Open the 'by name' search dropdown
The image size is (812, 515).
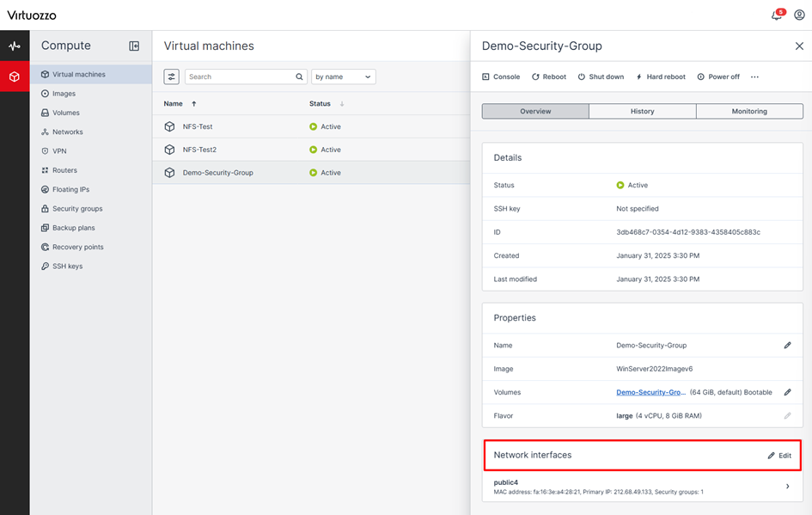coord(344,77)
